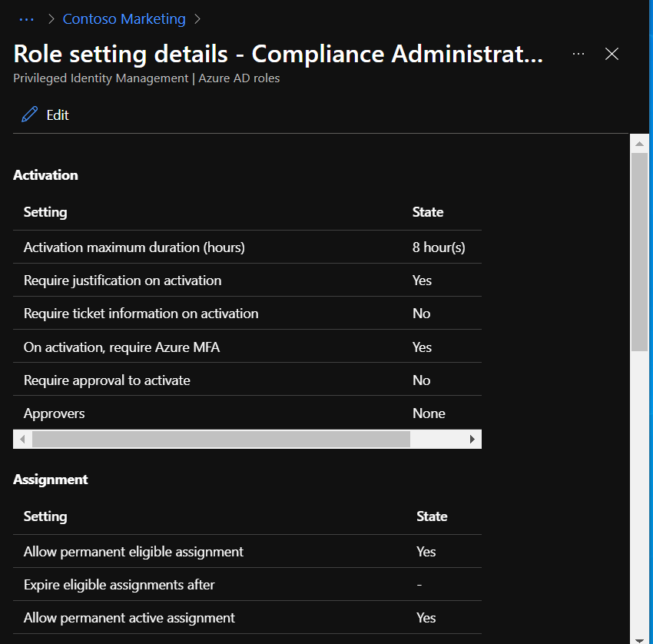
Task: Click the horizontal scrollbar thumb in Activation table
Action: 221,439
